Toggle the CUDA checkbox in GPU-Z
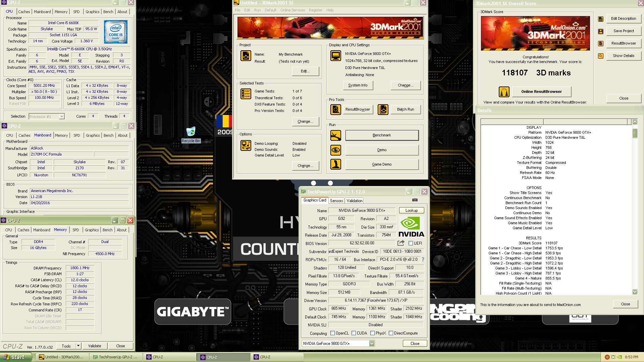This screenshot has height=362, width=644. (354, 333)
